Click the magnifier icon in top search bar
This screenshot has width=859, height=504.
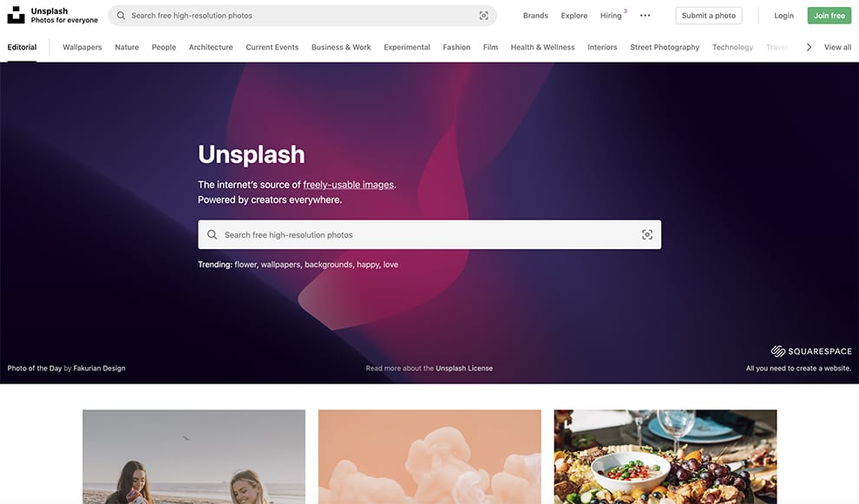(x=121, y=16)
